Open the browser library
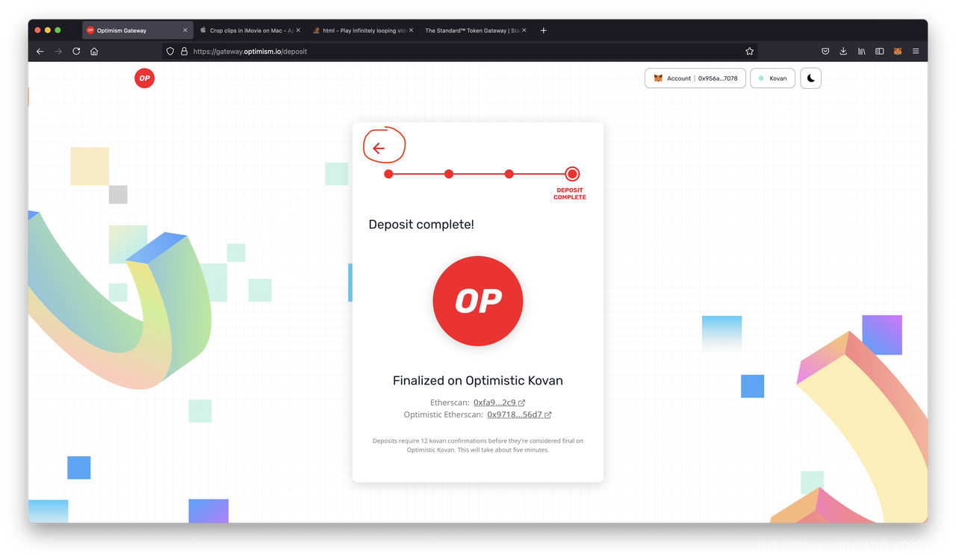 (x=861, y=52)
